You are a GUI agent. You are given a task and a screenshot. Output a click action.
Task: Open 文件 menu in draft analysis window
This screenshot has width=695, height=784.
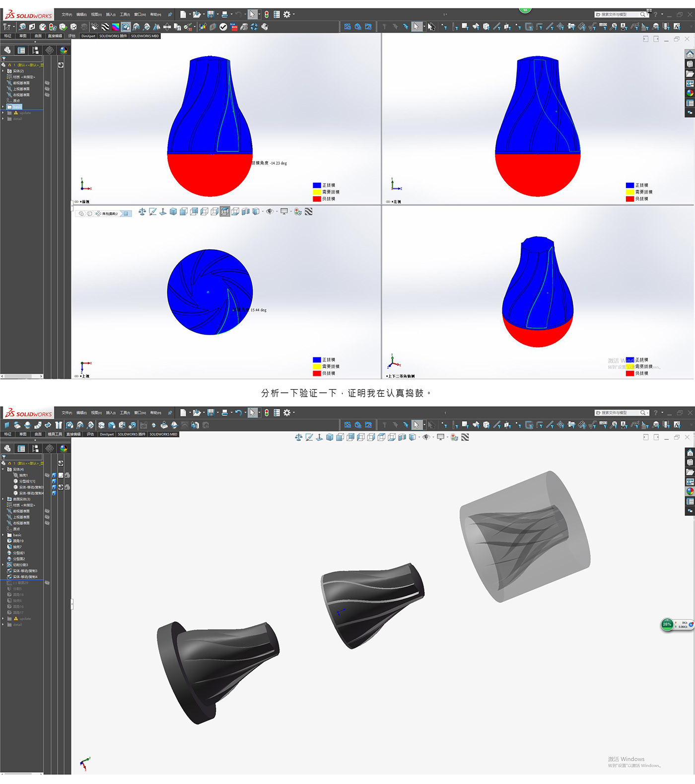pyautogui.click(x=67, y=14)
